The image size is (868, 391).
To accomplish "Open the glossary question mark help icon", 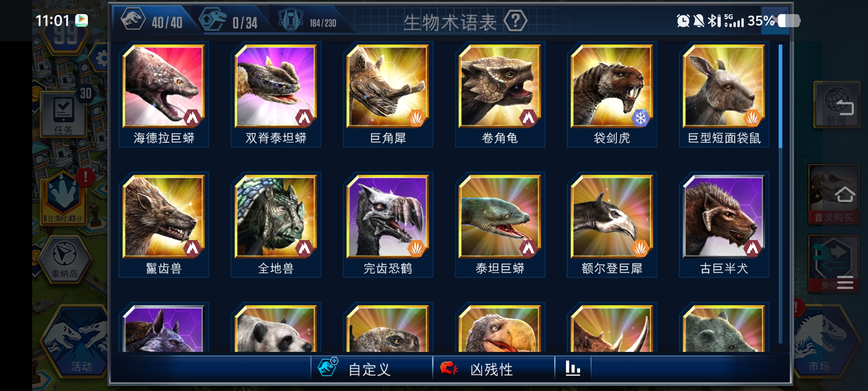I will click(515, 21).
